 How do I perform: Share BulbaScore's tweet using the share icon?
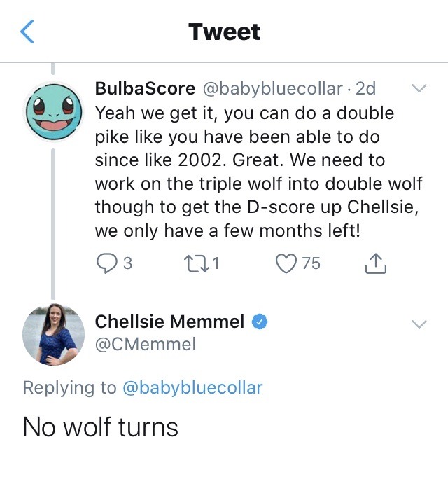tap(376, 263)
